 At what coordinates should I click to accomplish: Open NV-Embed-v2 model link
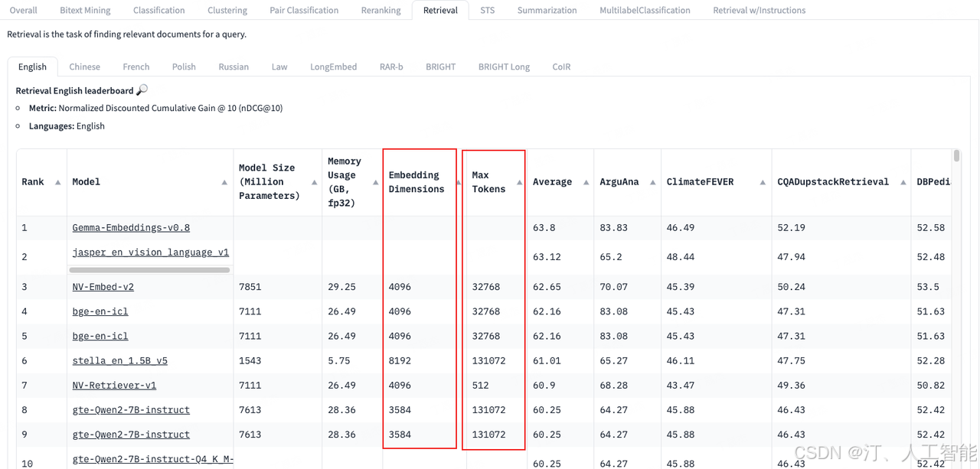coord(103,287)
